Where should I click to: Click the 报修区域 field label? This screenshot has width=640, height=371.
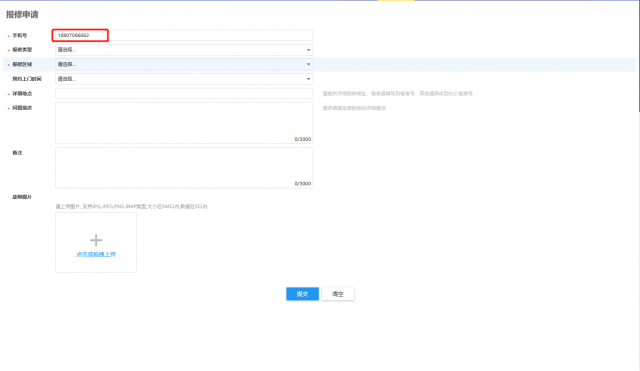click(x=22, y=64)
